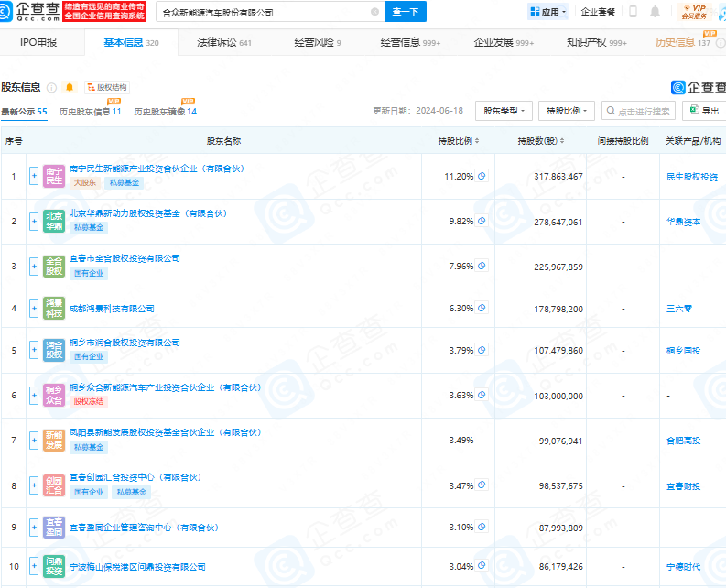This screenshot has width=726, height=588.
Task: View pie chart icon beside 3.04%
Action: tap(482, 566)
